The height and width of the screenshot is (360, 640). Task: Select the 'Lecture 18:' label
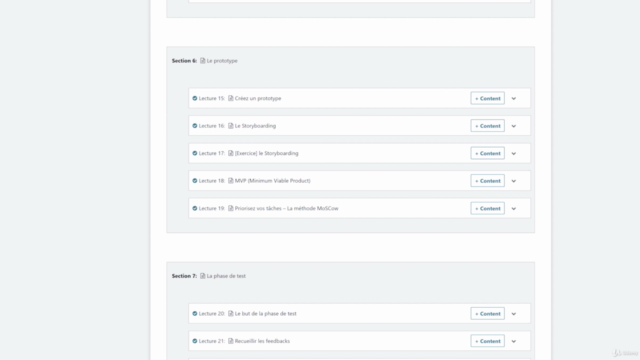click(x=212, y=181)
